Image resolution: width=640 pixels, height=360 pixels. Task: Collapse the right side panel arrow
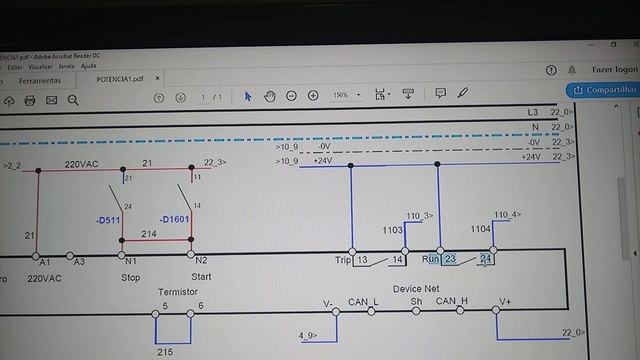(635, 253)
